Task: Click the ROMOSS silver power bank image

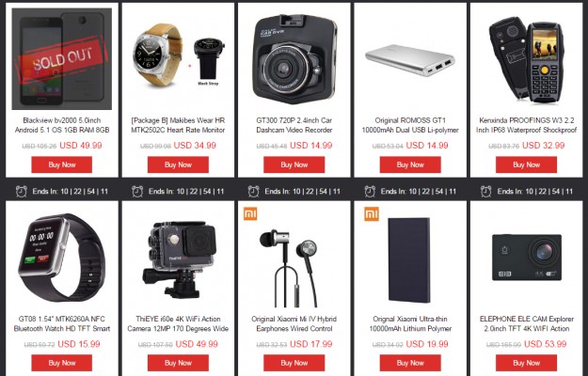Action: click(x=410, y=60)
